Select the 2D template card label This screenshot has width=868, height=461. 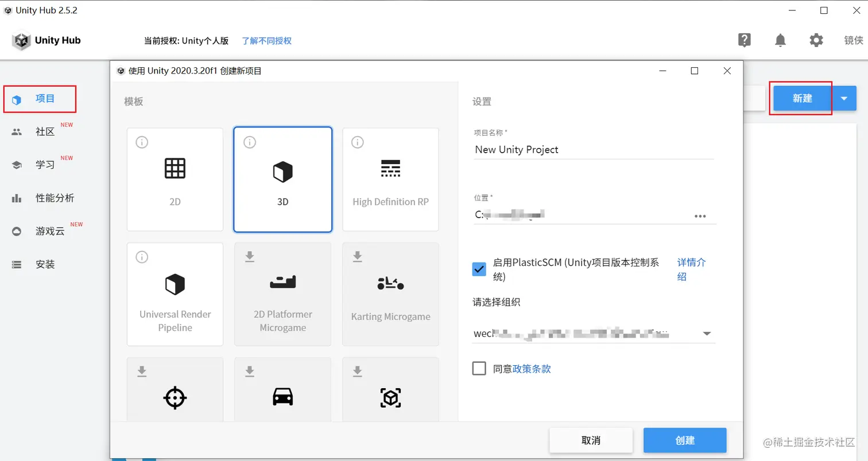175,202
